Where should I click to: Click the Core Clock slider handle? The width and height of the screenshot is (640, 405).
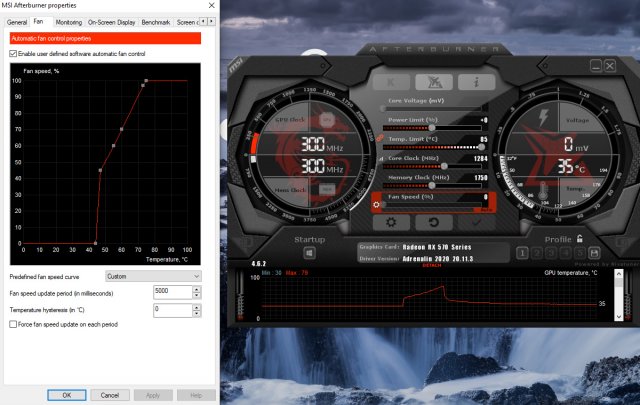coord(444,166)
